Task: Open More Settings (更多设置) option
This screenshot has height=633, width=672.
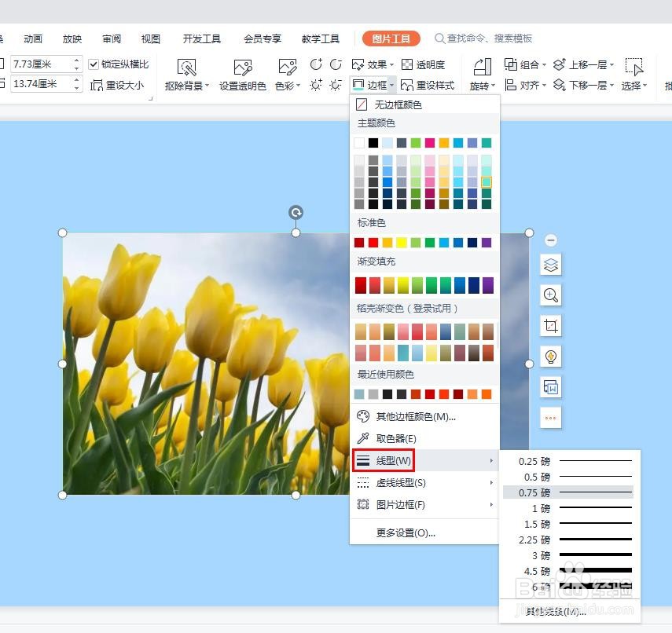Action: point(424,532)
